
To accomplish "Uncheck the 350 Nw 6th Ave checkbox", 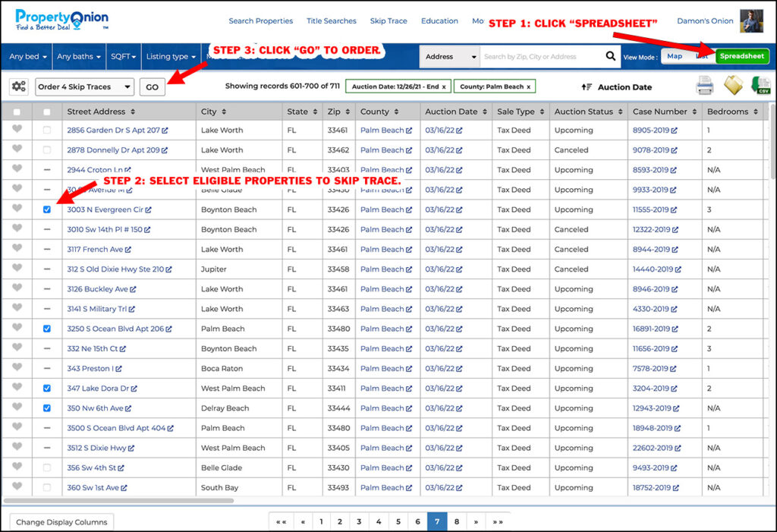I will click(x=46, y=408).
